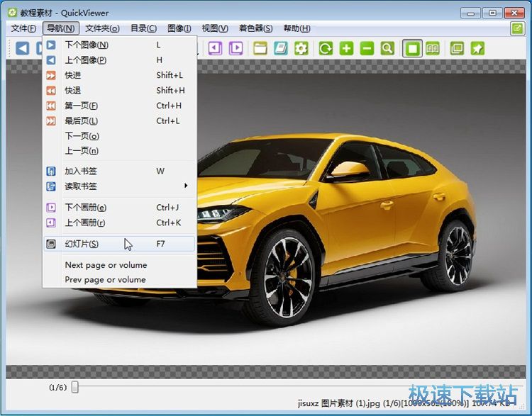
Task: Click the green edit icon at top right
Action: [x=517, y=28]
